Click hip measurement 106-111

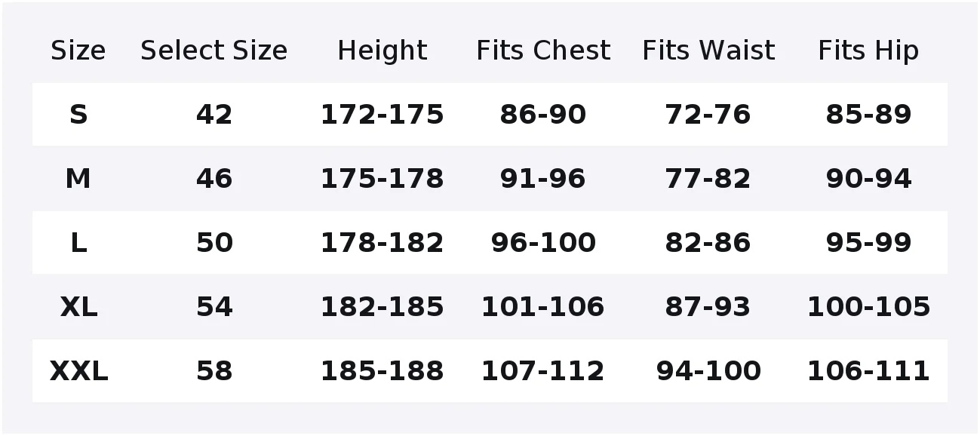[x=868, y=371]
